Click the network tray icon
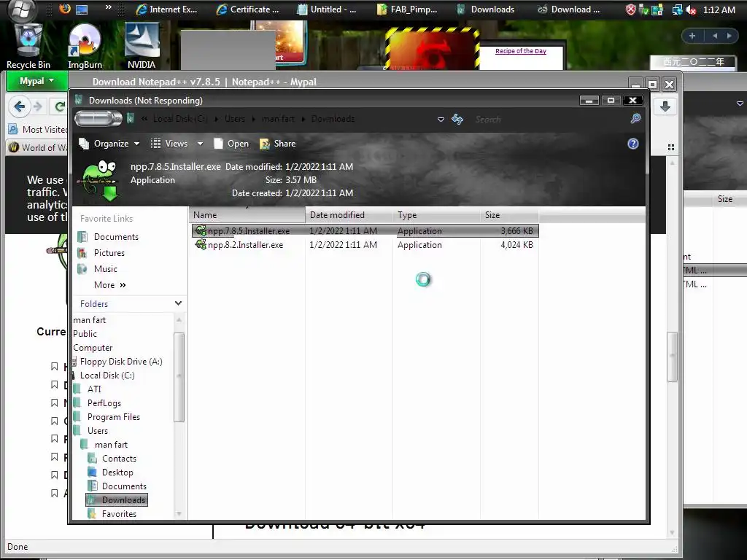The width and height of the screenshot is (747, 560). click(677, 10)
